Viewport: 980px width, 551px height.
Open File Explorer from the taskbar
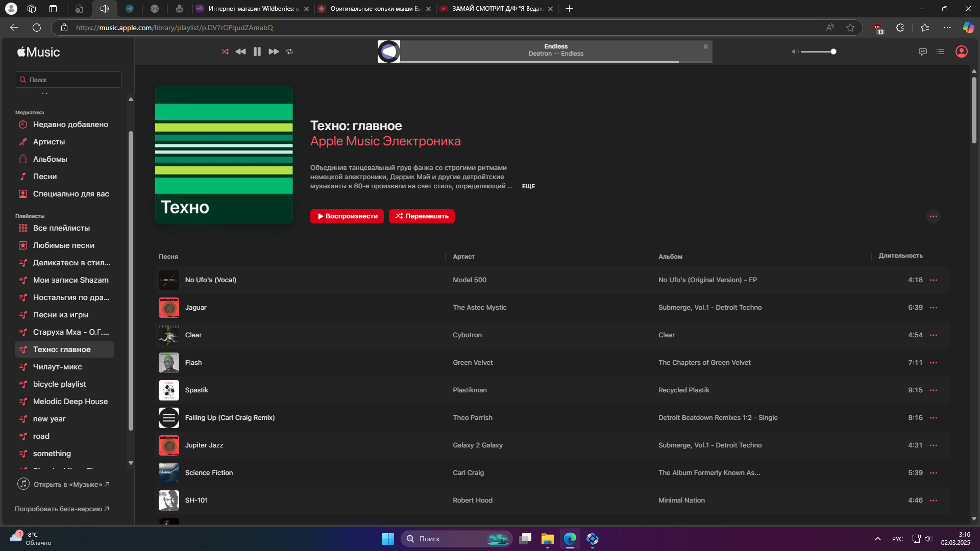click(x=548, y=539)
